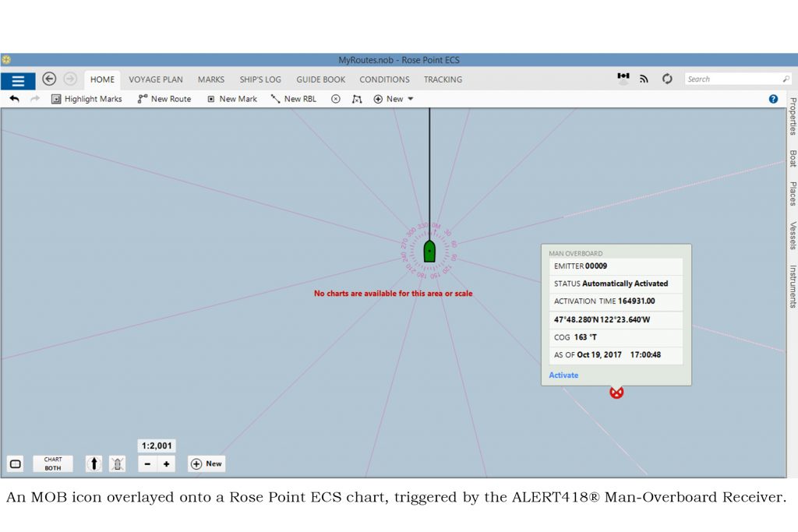Create a route with New Route
This screenshot has height=532, width=798.
[164, 99]
